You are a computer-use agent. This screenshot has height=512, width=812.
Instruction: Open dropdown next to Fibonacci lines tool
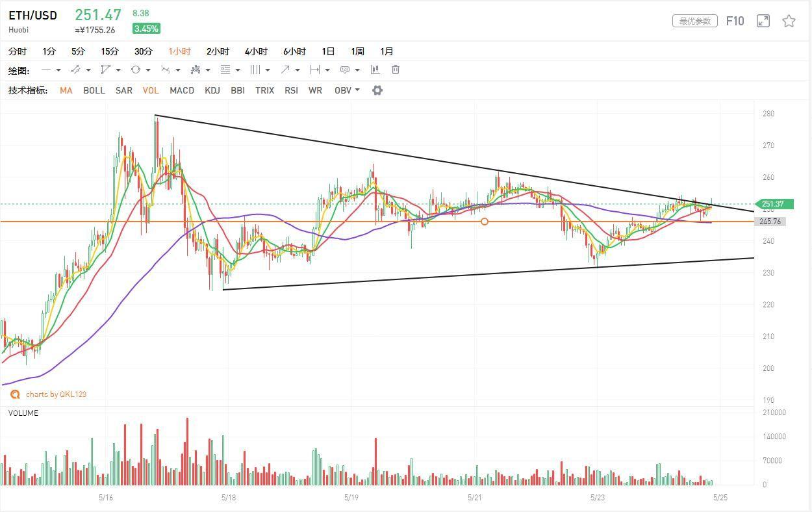coord(238,70)
